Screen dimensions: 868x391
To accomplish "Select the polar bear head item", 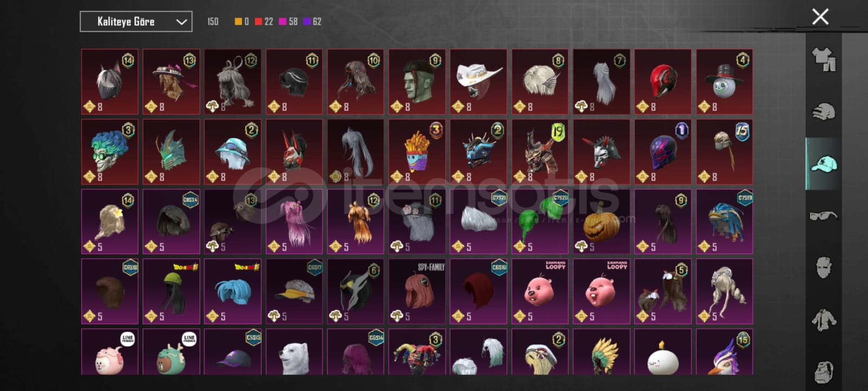I will [294, 352].
